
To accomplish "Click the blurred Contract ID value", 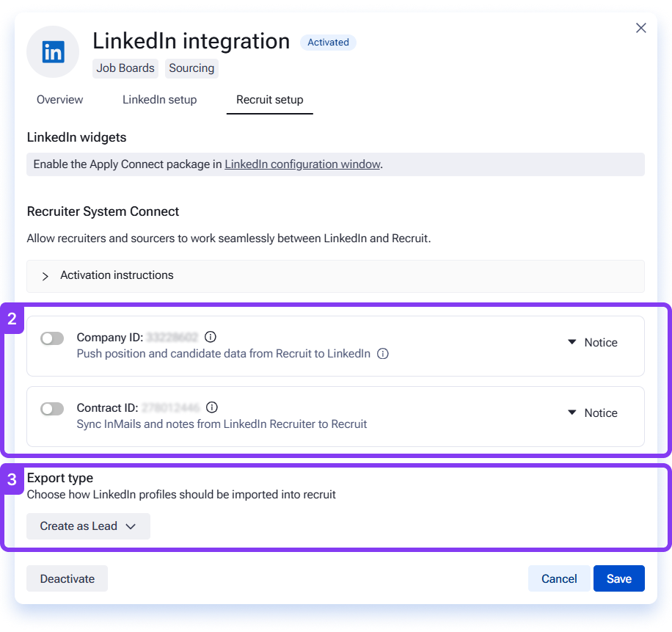I will [x=171, y=408].
